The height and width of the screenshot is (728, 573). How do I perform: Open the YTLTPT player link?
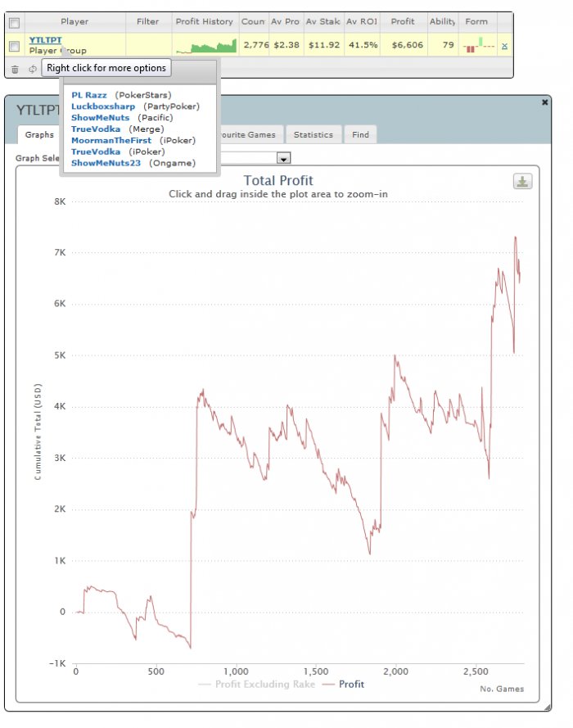click(x=46, y=40)
